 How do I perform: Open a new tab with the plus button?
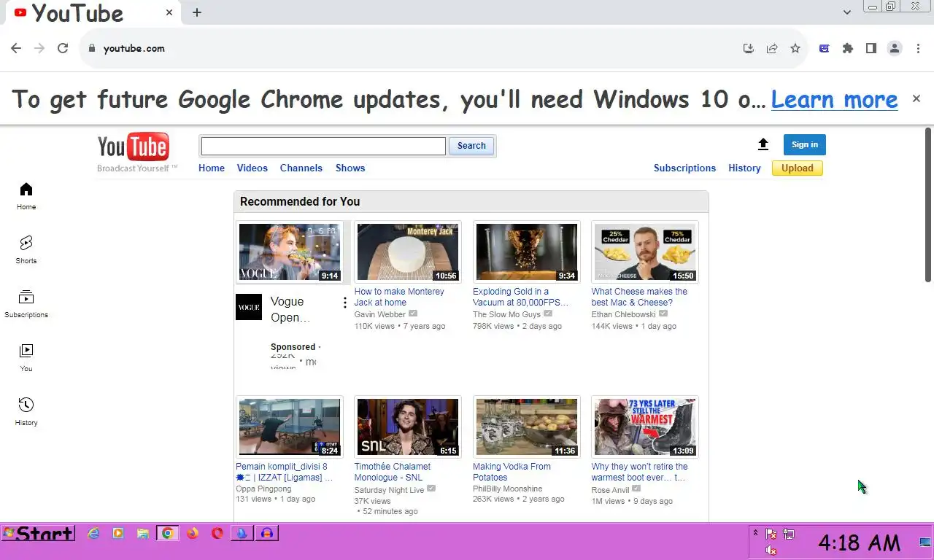coord(197,12)
